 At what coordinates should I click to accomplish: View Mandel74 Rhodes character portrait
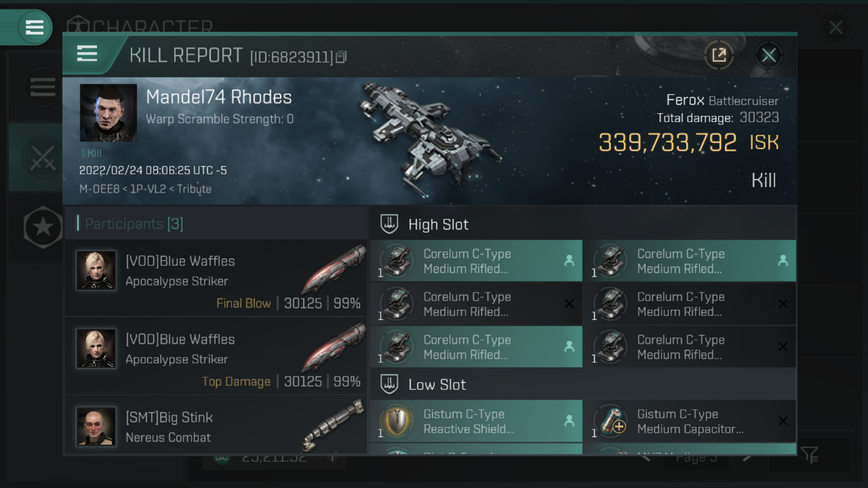(x=108, y=113)
